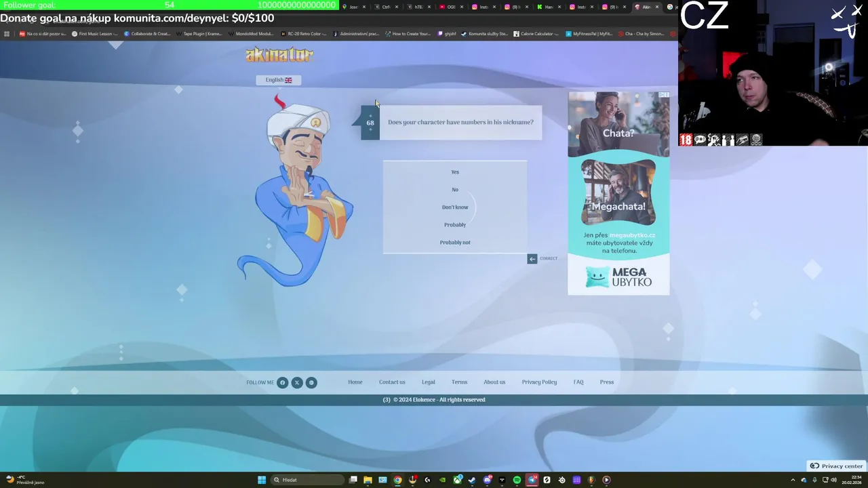Click the Correct back-arrow button

(x=532, y=258)
